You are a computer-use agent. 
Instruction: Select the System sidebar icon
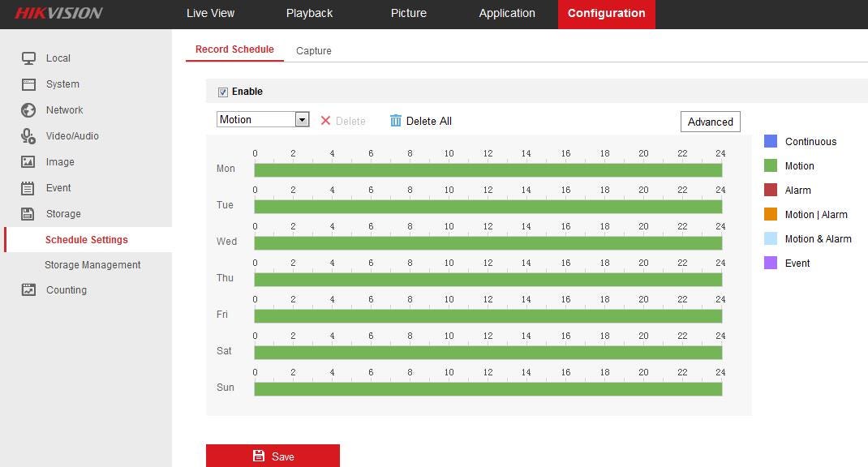[x=28, y=84]
